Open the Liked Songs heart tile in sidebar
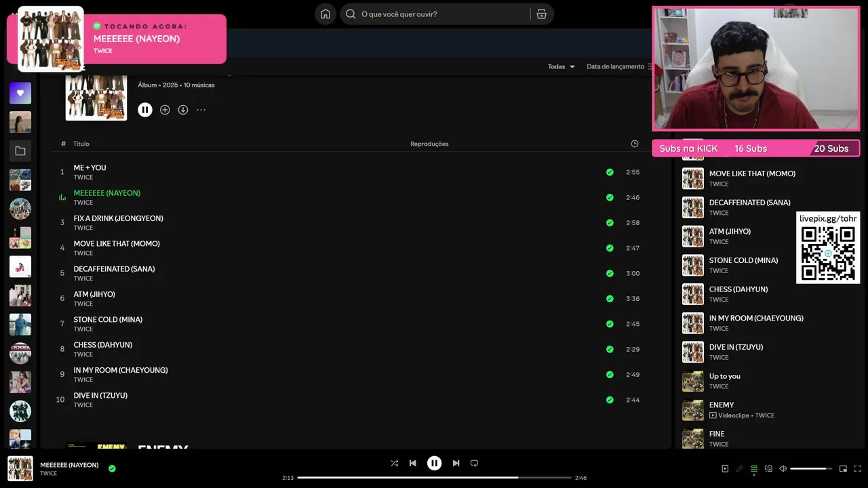The width and height of the screenshot is (868, 488). [x=20, y=93]
